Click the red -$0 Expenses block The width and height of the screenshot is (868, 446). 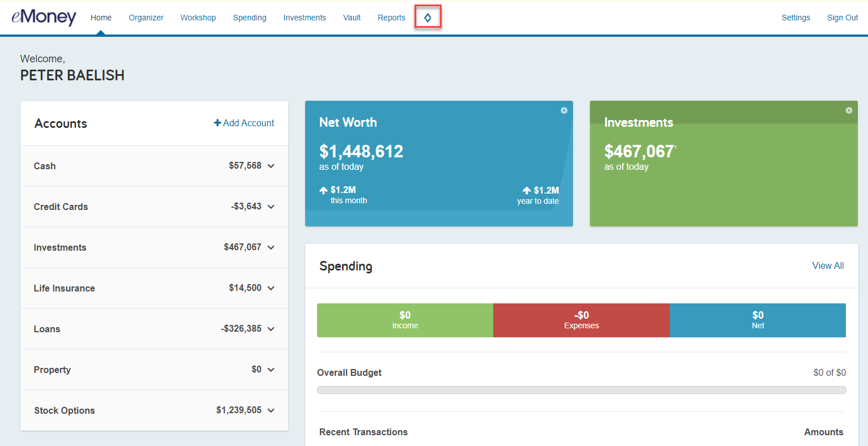coord(581,320)
